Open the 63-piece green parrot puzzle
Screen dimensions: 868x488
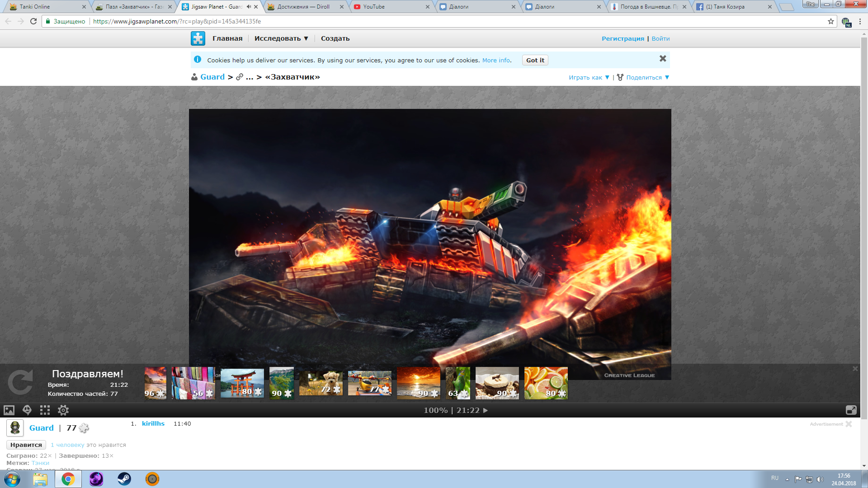tap(458, 383)
